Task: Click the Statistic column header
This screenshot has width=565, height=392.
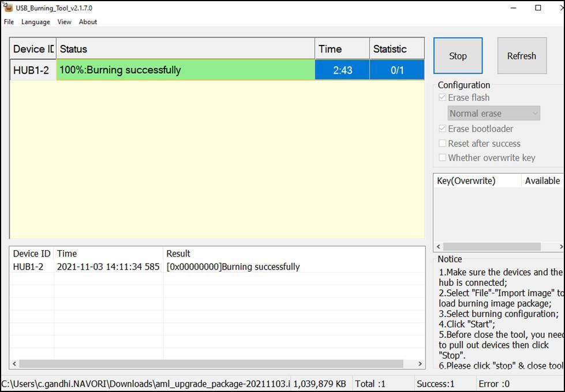Action: click(x=397, y=49)
